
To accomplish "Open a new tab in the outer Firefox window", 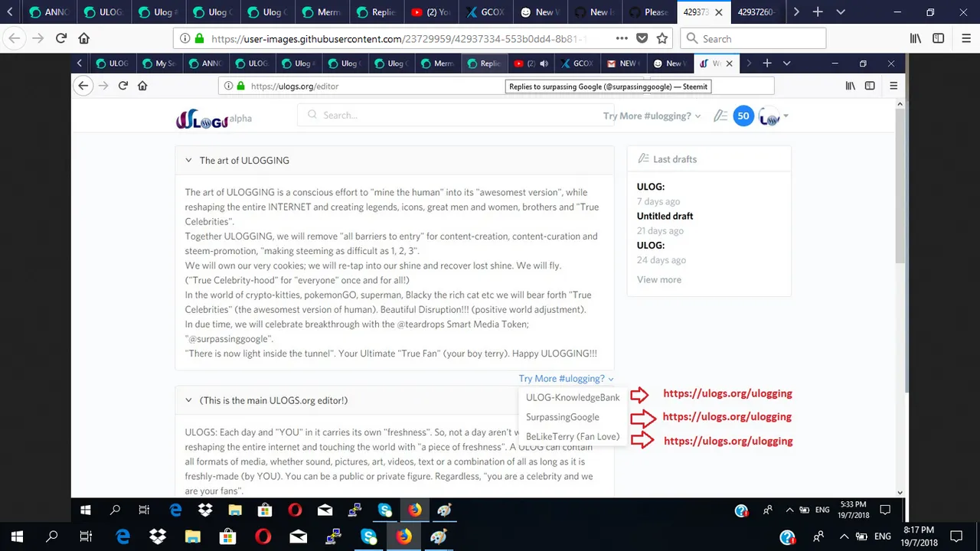I will [818, 12].
